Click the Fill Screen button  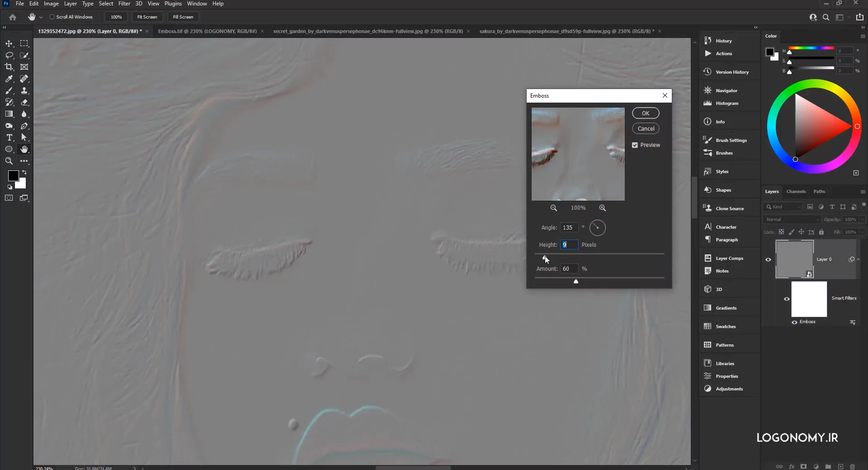(183, 17)
